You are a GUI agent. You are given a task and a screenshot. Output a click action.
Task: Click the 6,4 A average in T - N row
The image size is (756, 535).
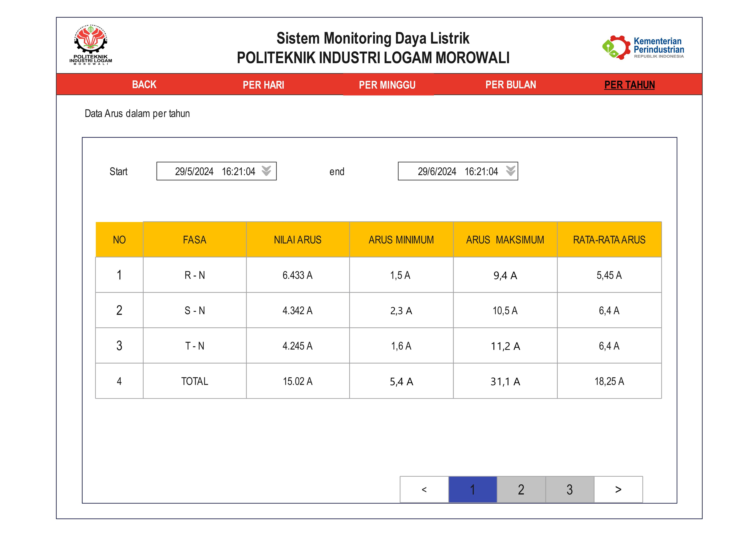tap(609, 346)
